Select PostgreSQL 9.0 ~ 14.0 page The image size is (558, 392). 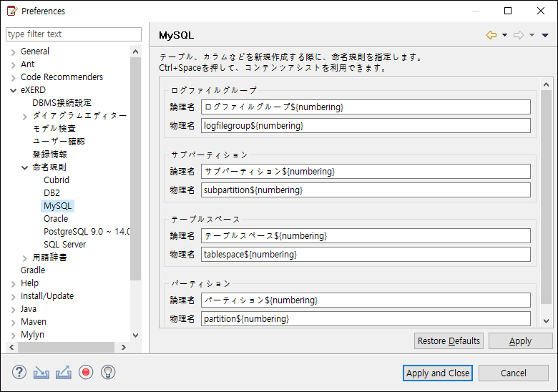tap(87, 232)
